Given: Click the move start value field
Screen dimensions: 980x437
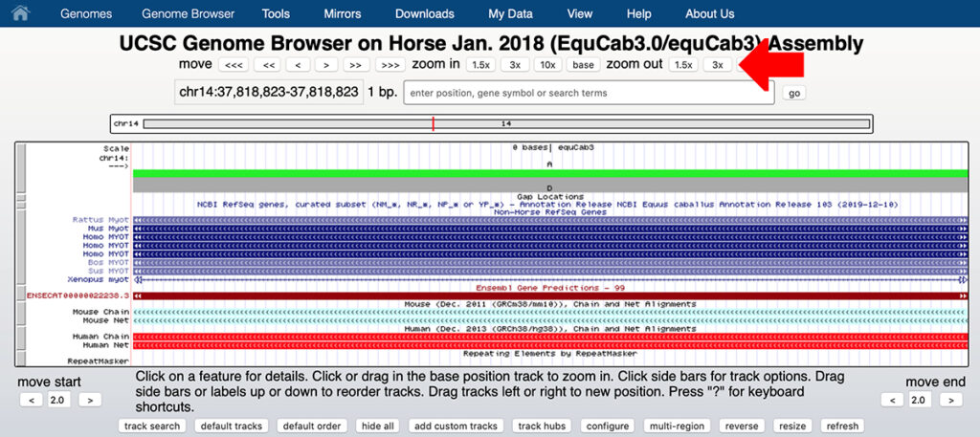Looking at the screenshot, I should (x=60, y=400).
